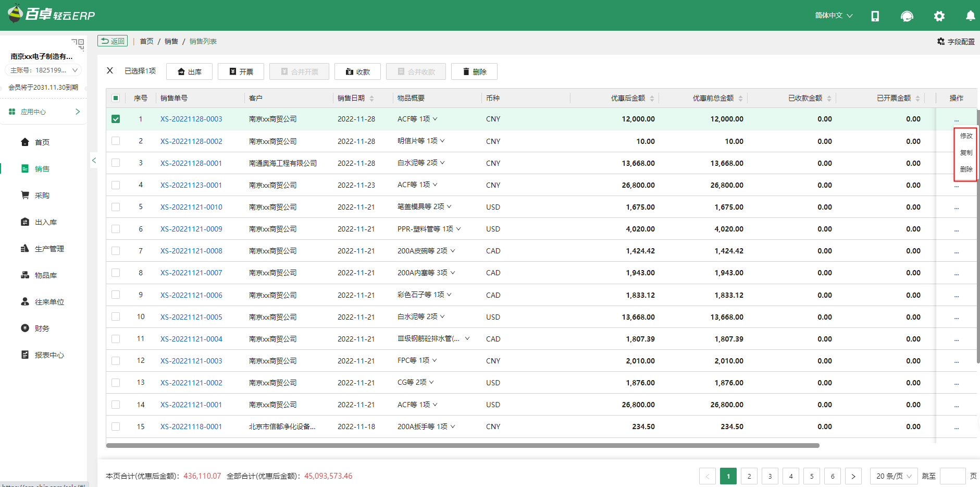980x487 pixels.
Task: Check row XS-20221128-0001
Action: 116,163
